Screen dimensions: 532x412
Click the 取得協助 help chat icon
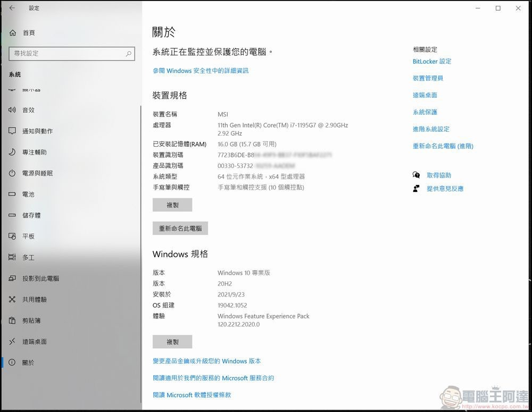click(417, 175)
